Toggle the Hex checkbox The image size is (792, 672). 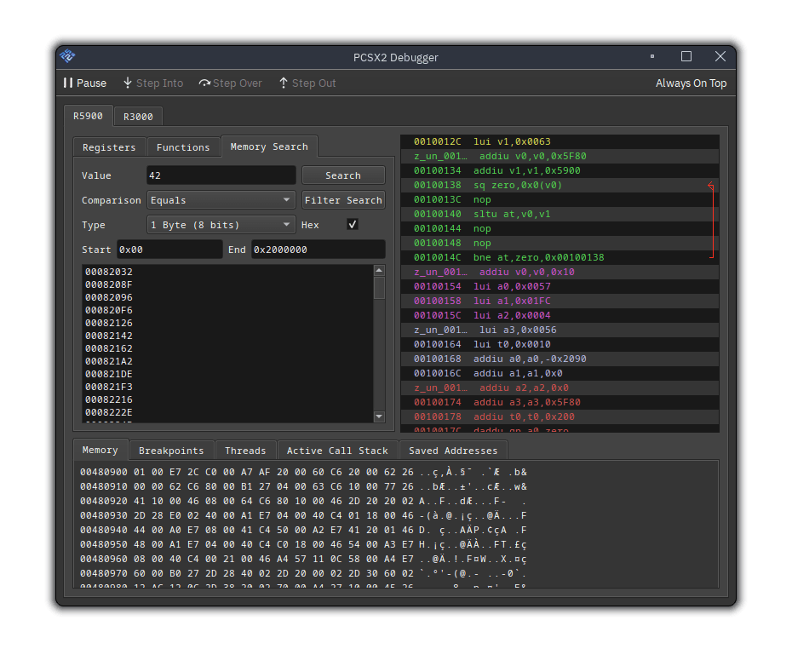pyautogui.click(x=353, y=225)
